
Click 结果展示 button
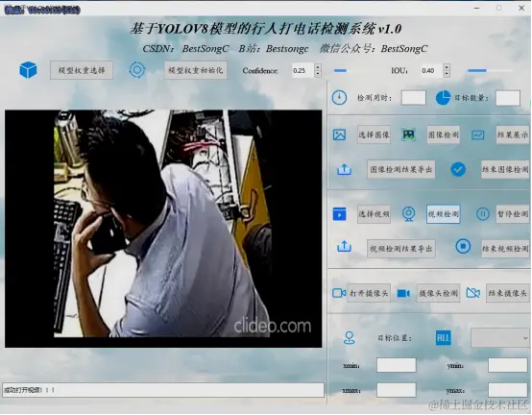(x=513, y=134)
